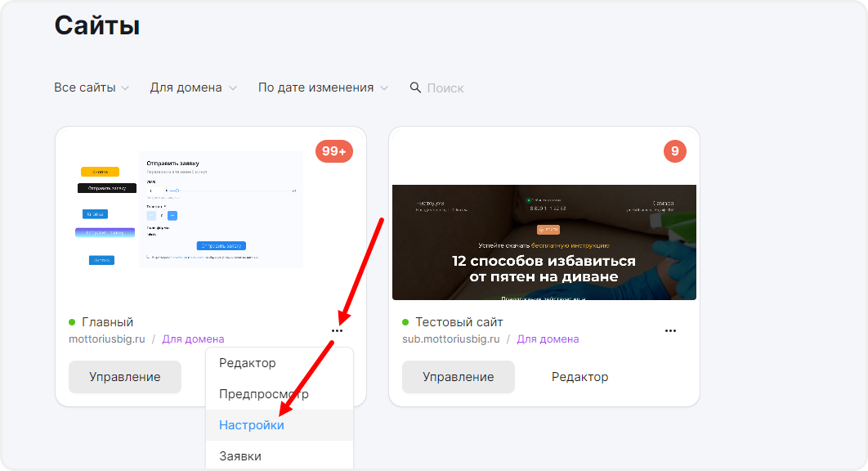Open the three-dot menu on Тестовый сайт card
The height and width of the screenshot is (471, 868).
point(670,330)
